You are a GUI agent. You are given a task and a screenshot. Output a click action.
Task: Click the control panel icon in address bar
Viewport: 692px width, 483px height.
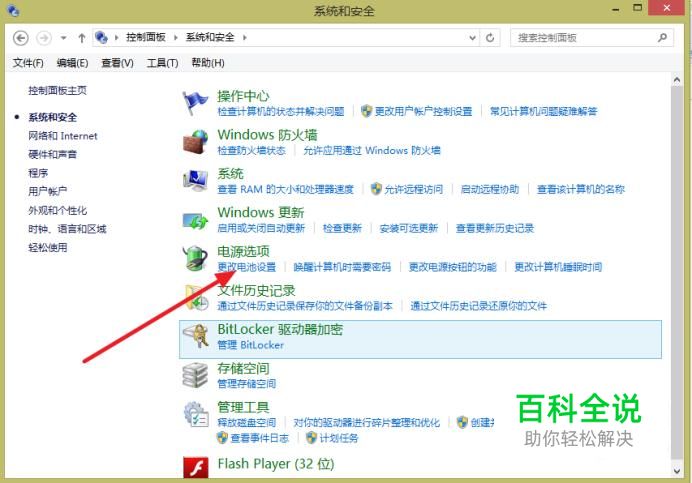101,38
